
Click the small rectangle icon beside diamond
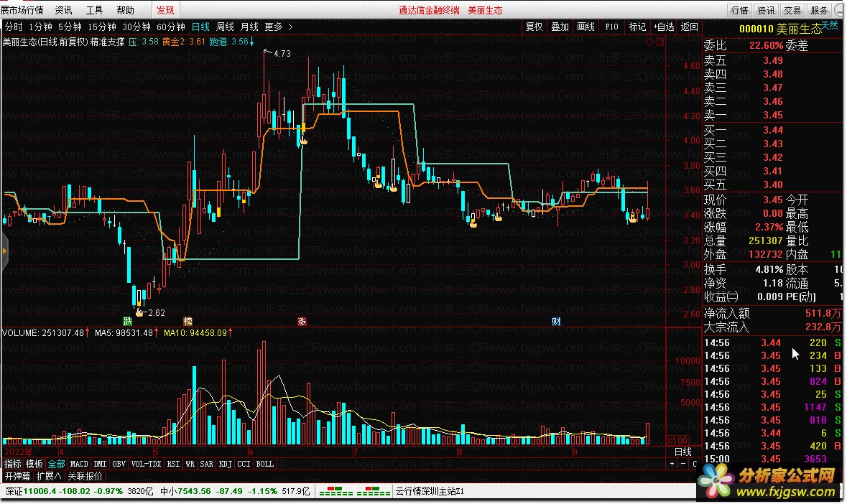tap(660, 42)
